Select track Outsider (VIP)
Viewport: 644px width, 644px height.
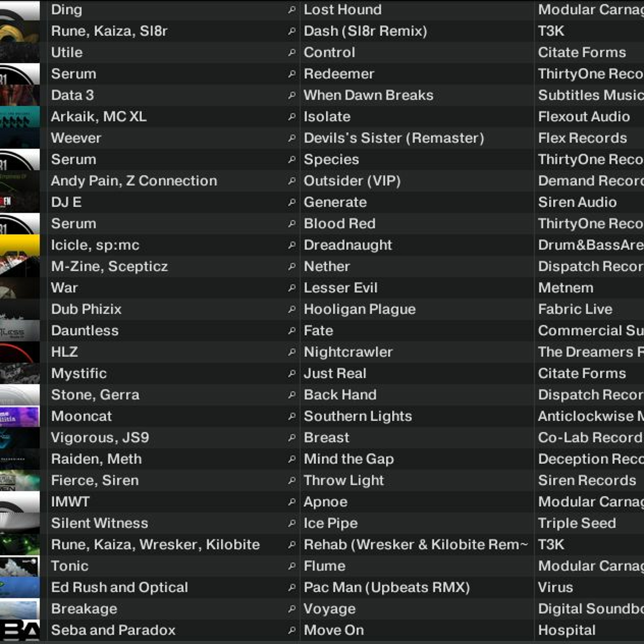click(352, 181)
